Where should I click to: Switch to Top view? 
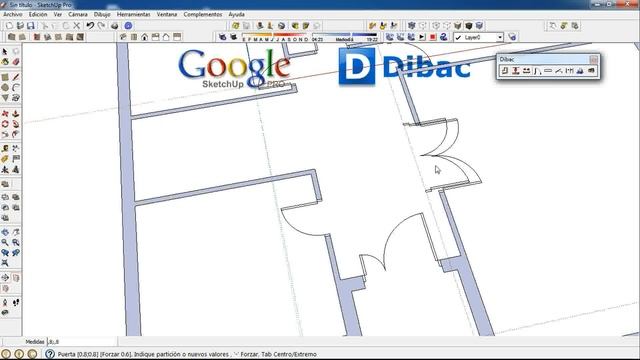tap(134, 37)
